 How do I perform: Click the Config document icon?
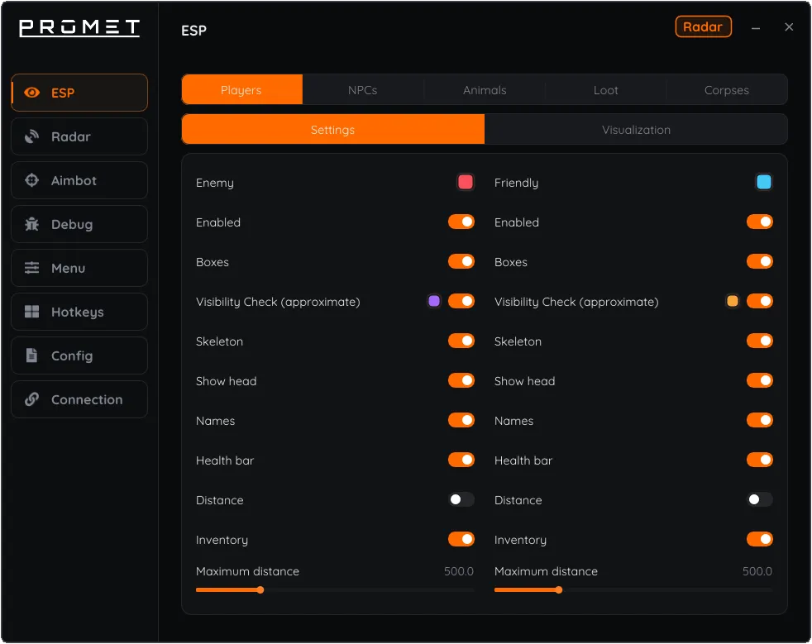point(31,355)
